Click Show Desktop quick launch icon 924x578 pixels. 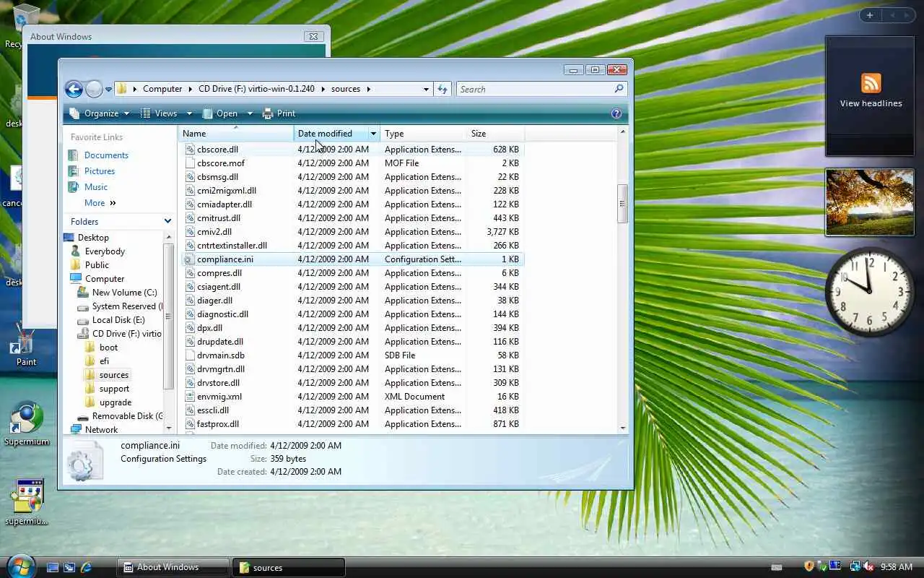[x=53, y=568]
